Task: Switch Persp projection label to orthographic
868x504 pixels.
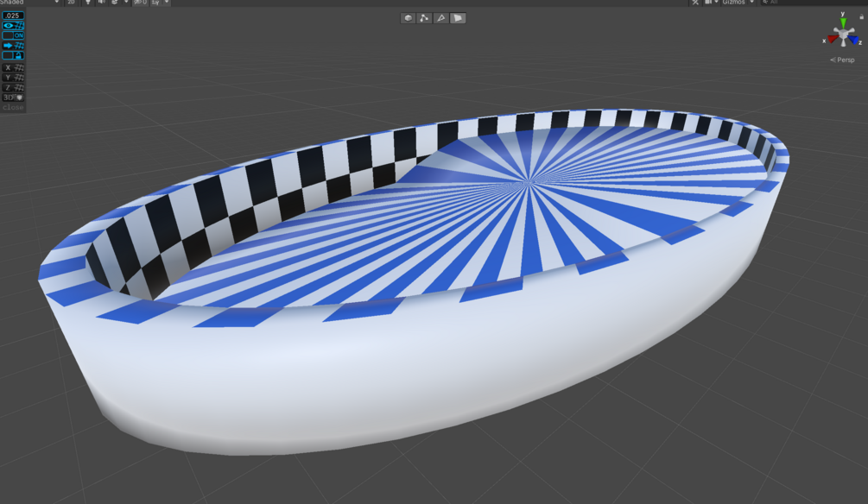Action: pyautogui.click(x=842, y=60)
